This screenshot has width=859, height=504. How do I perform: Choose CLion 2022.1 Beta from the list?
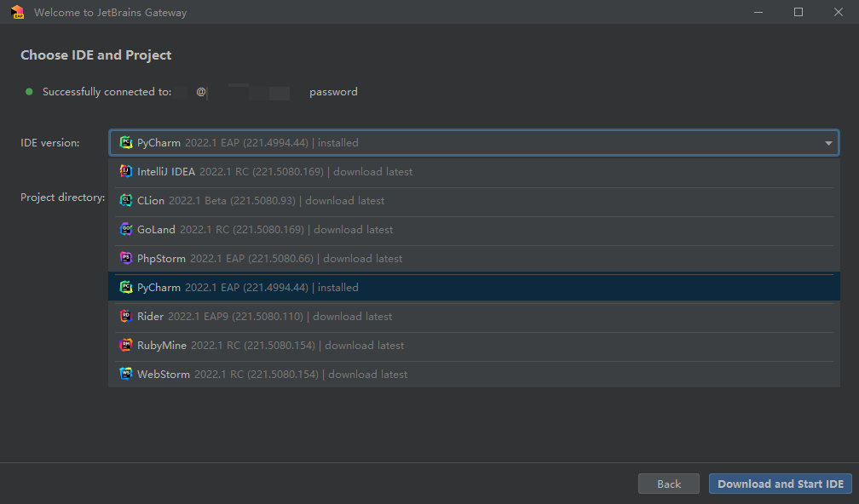(474, 201)
